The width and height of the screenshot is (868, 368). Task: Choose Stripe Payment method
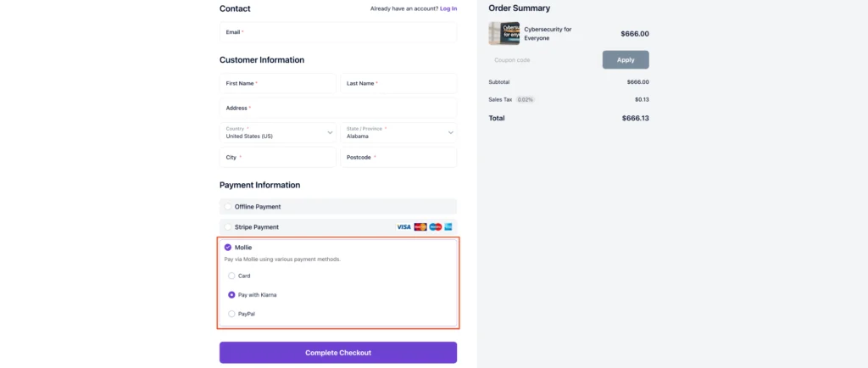click(x=227, y=227)
